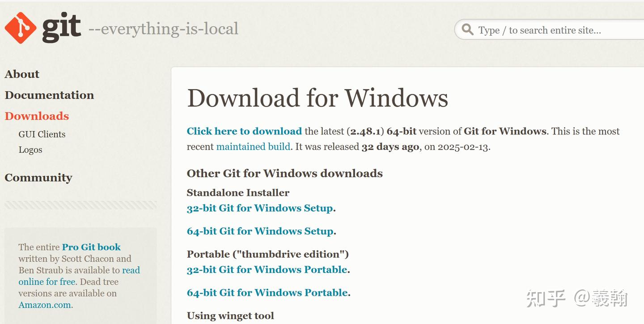The width and height of the screenshot is (644, 324).
Task: View the Logos page
Action: pyautogui.click(x=30, y=150)
